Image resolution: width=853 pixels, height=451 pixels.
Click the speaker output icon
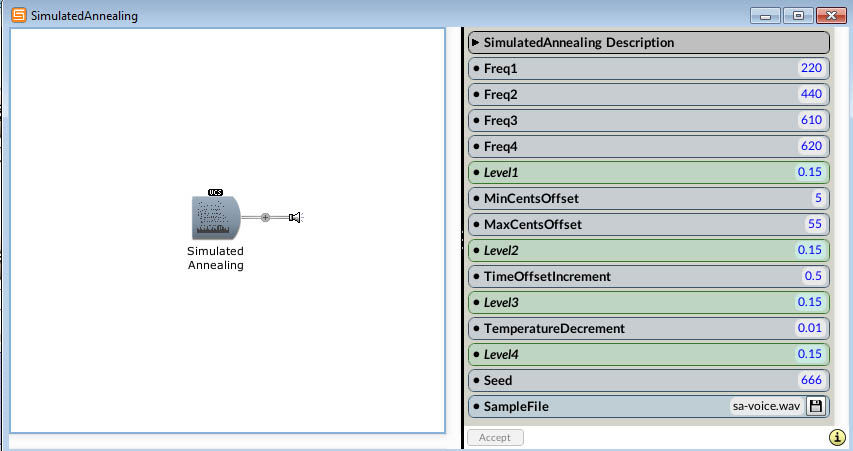click(x=295, y=218)
